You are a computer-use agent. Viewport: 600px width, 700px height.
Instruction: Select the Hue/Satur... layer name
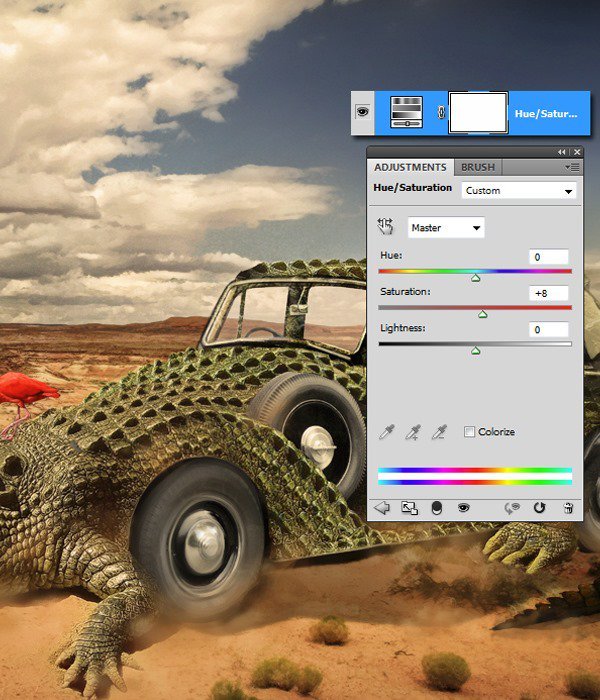click(x=546, y=114)
